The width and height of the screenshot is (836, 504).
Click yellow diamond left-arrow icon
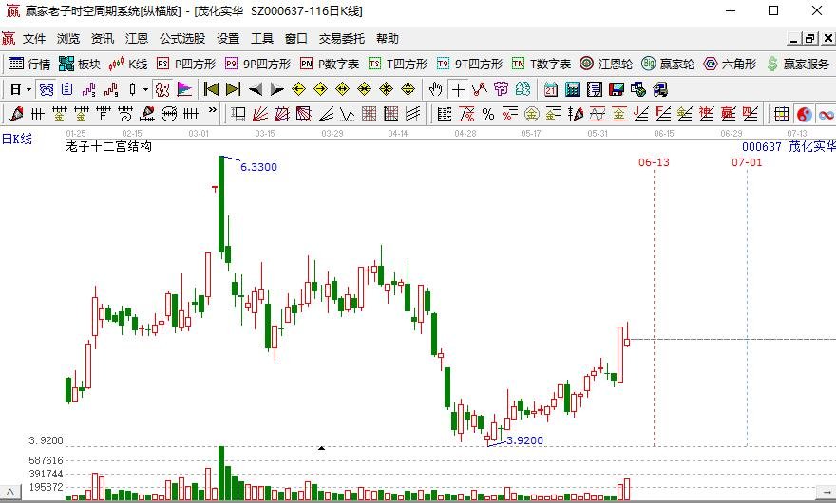(298, 89)
